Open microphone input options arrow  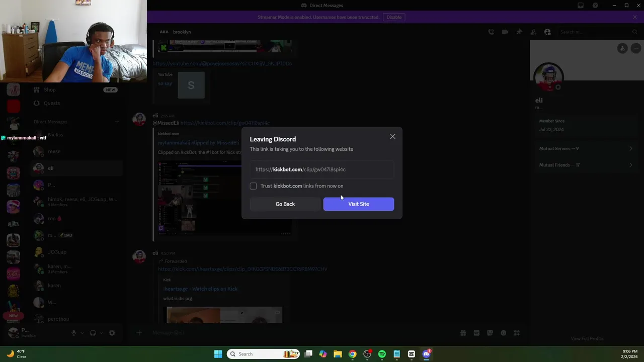(82, 333)
